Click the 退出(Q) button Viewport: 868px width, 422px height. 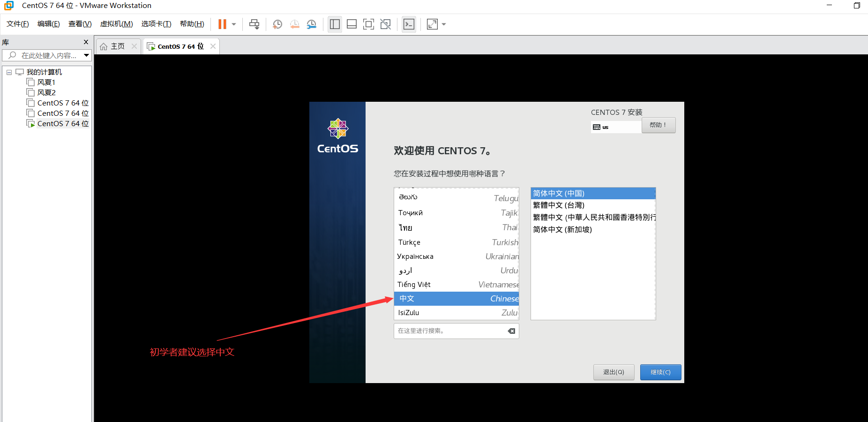pos(614,372)
